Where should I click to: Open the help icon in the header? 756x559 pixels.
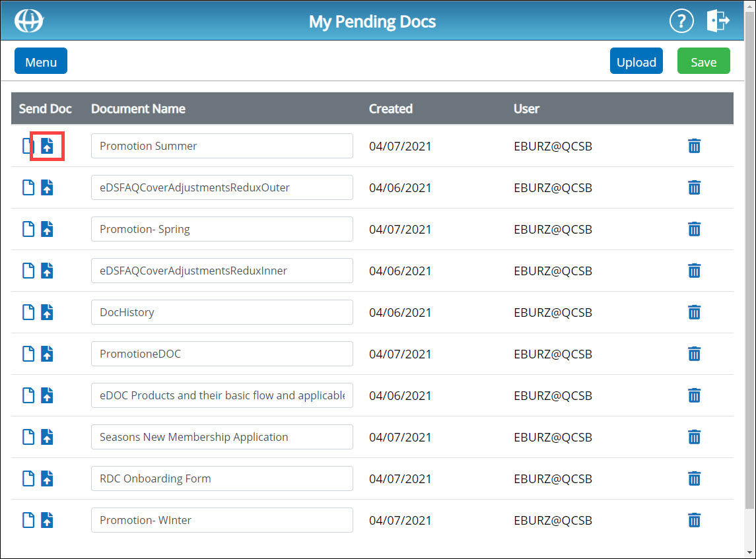point(681,20)
